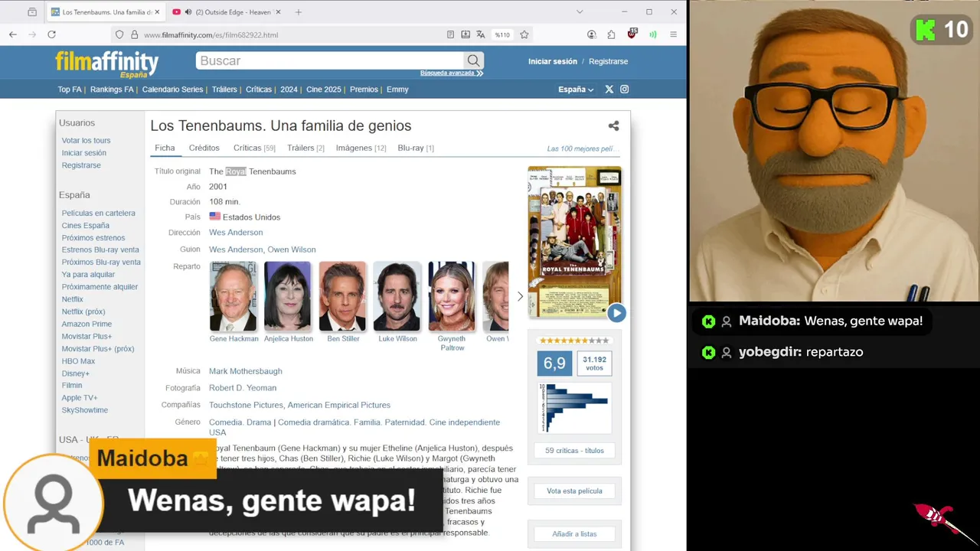Image resolution: width=980 pixels, height=551 pixels.
Task: Open Anjelica Huston's cast photo
Action: (288, 296)
